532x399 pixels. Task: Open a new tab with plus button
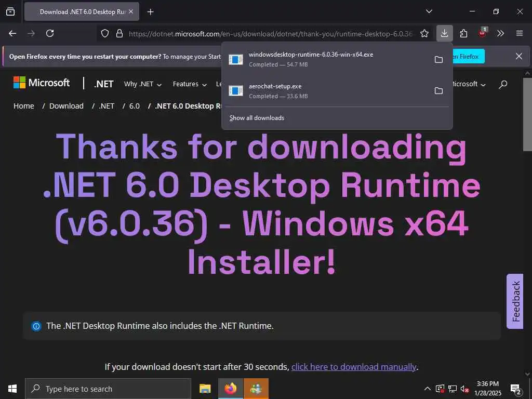point(151,12)
